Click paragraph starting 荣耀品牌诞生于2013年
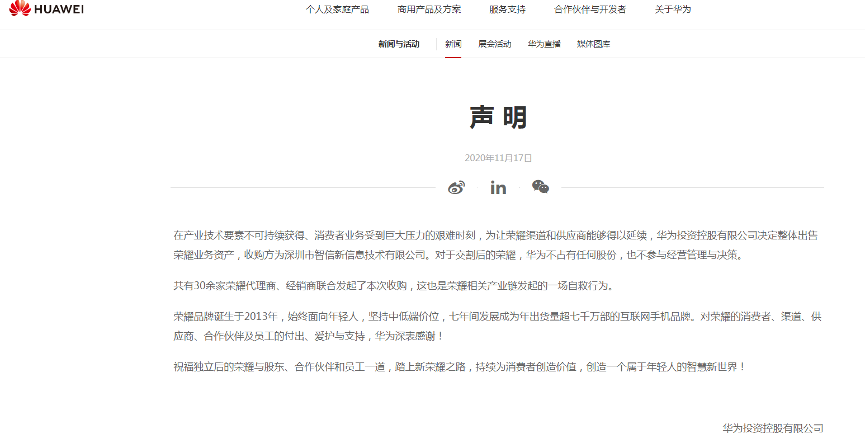Viewport: 866px width, 443px height. pos(497,326)
